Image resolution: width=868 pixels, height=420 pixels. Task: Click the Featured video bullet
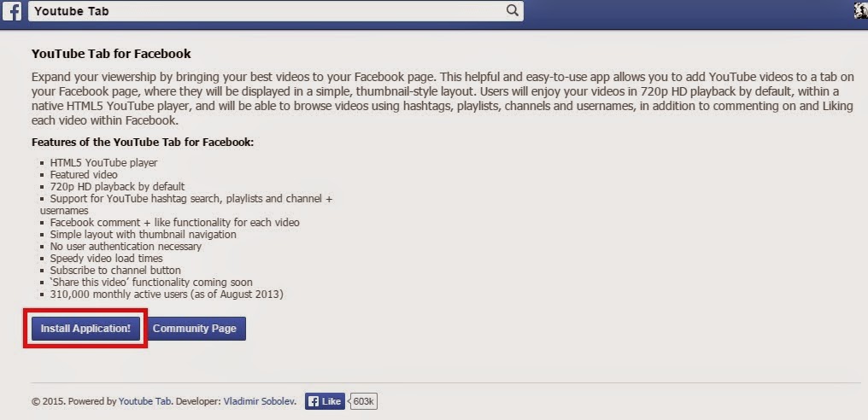coord(84,174)
